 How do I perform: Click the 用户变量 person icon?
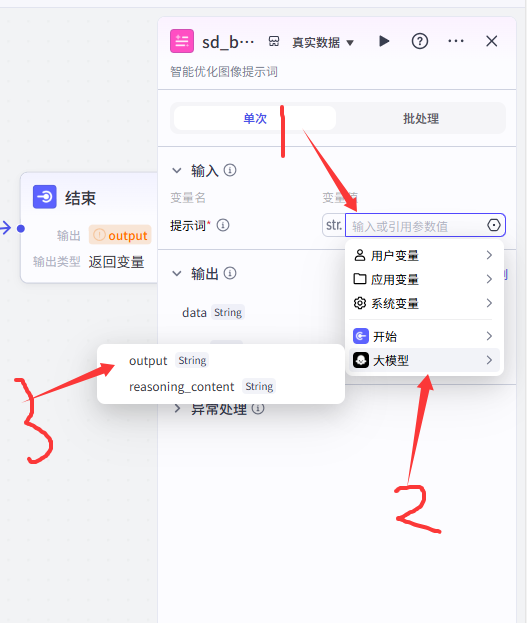point(360,255)
